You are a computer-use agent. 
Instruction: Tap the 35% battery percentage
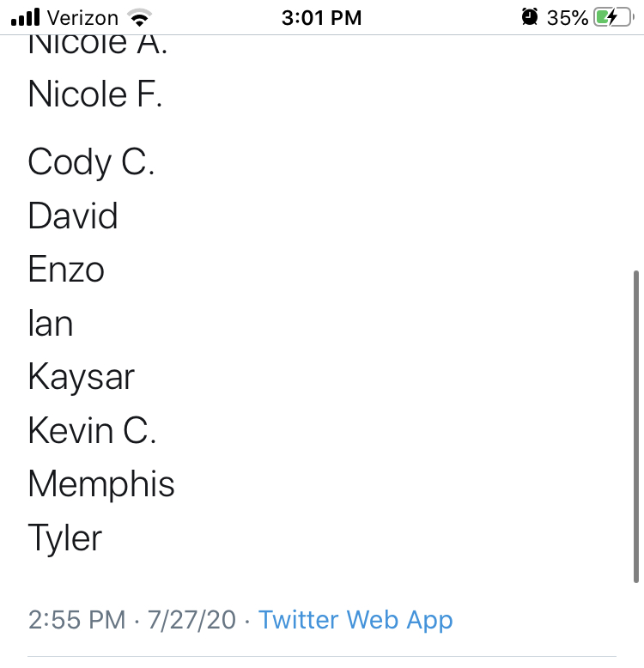567,18
